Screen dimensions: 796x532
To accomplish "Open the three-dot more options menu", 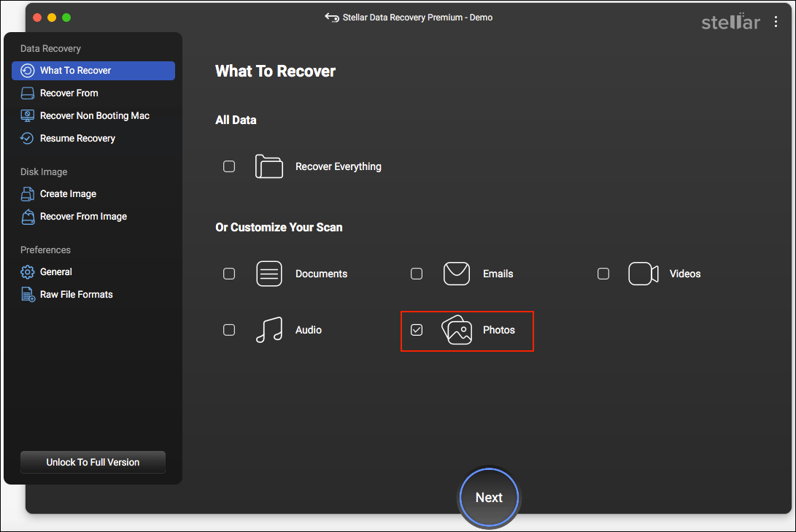I will click(x=776, y=21).
